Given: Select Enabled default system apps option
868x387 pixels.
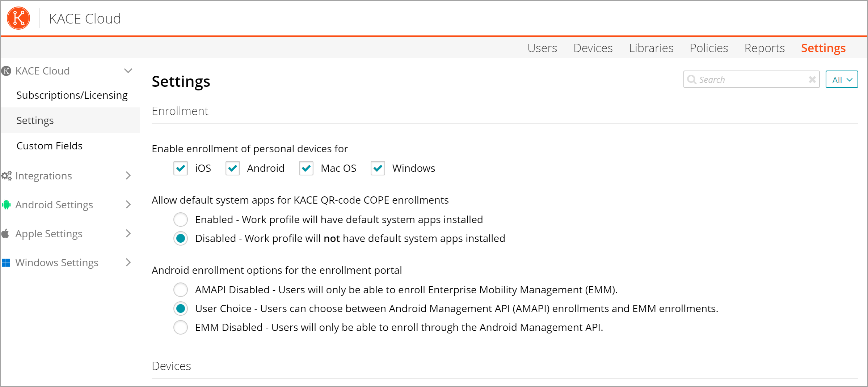Looking at the screenshot, I should [180, 220].
